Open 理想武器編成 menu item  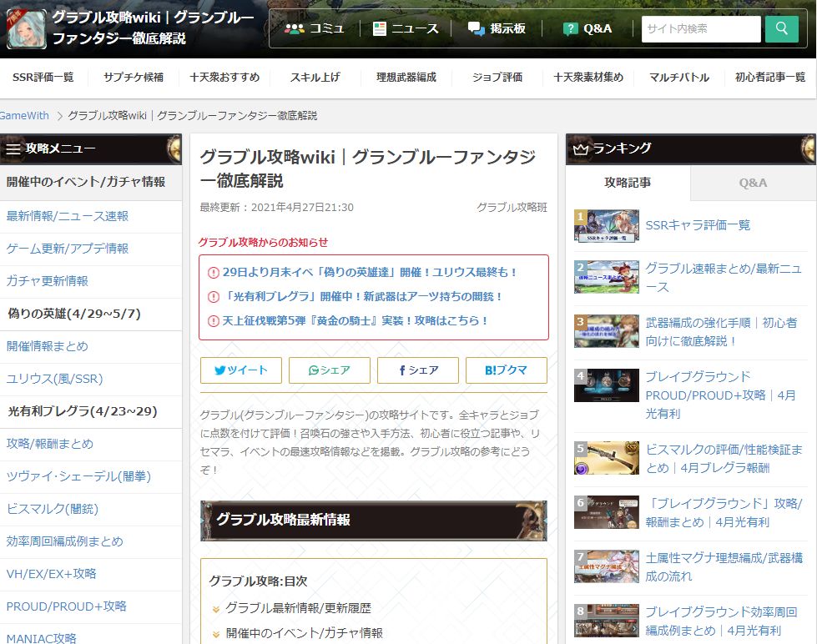pos(406,77)
